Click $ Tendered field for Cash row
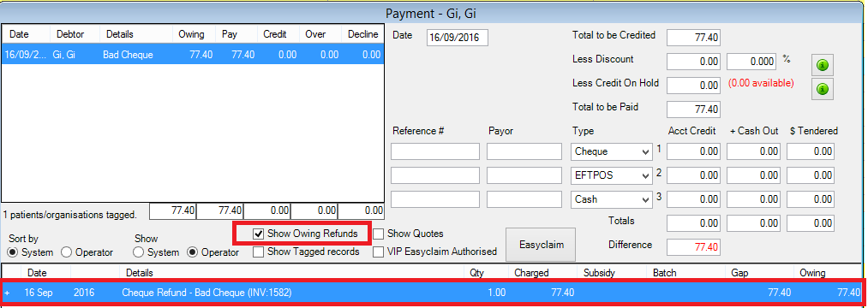868x308 pixels. click(811, 199)
